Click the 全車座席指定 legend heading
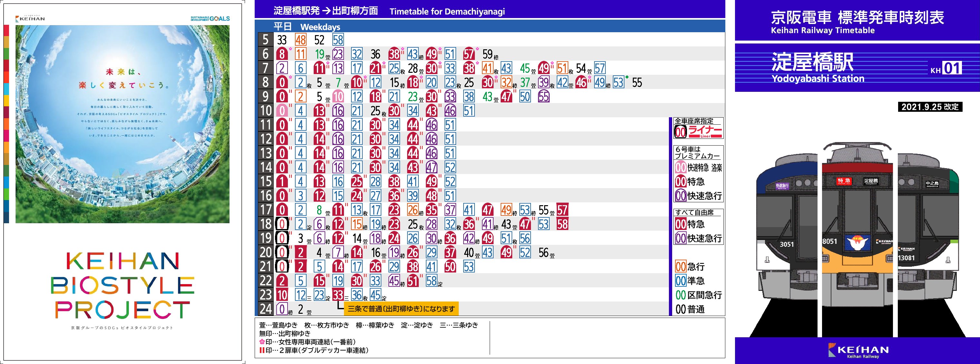980x364 pixels. (693, 121)
